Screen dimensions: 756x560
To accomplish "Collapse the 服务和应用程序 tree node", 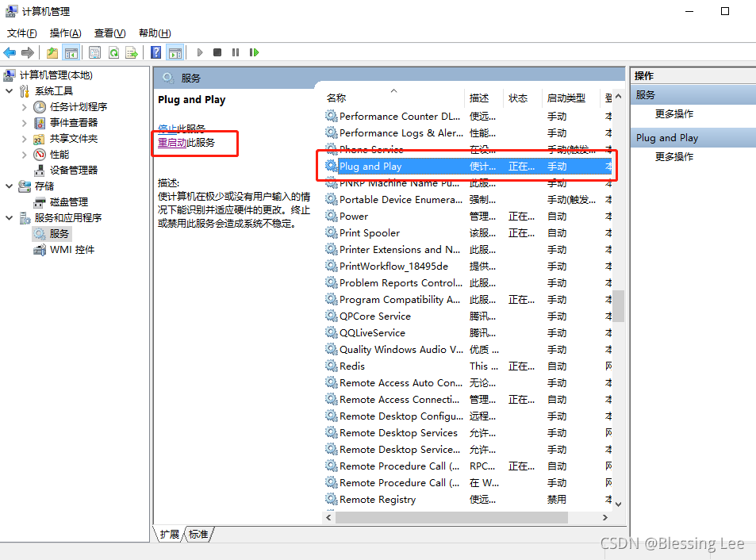I will pyautogui.click(x=10, y=218).
